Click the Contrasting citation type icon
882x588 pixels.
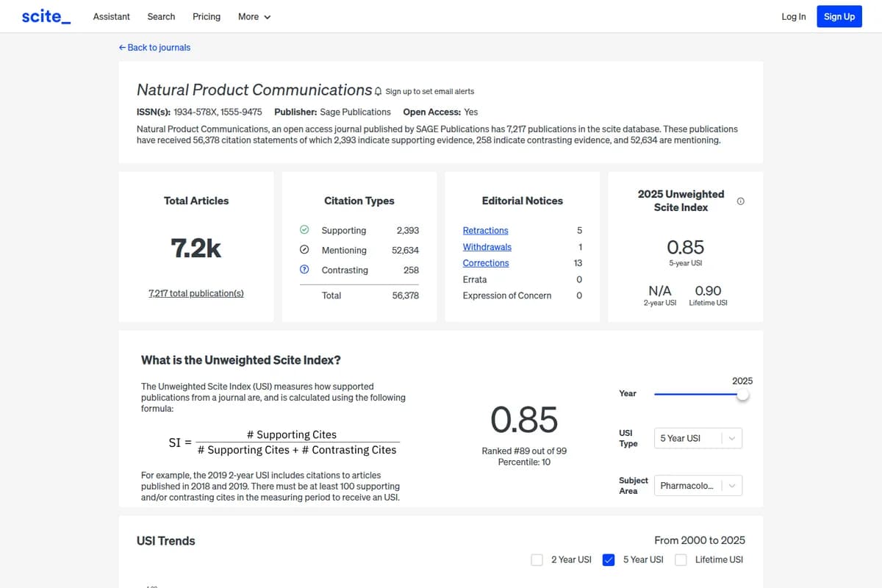(304, 270)
